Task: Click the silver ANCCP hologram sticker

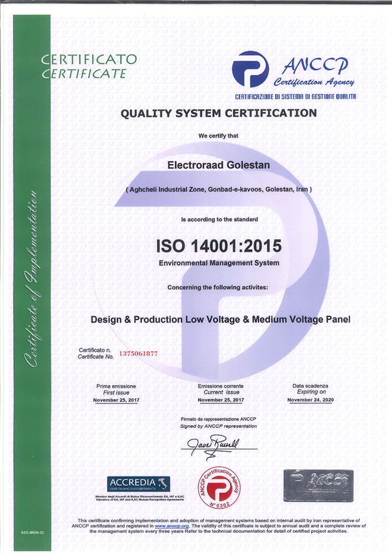Action: [318, 485]
